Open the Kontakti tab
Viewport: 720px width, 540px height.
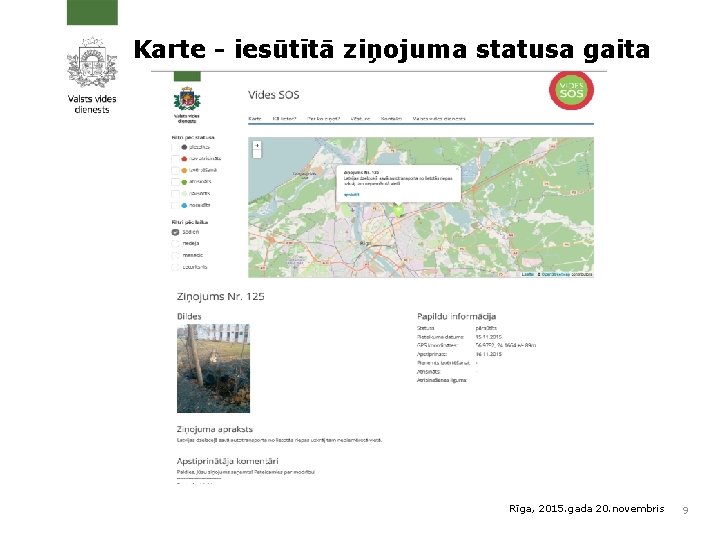tap(391, 118)
